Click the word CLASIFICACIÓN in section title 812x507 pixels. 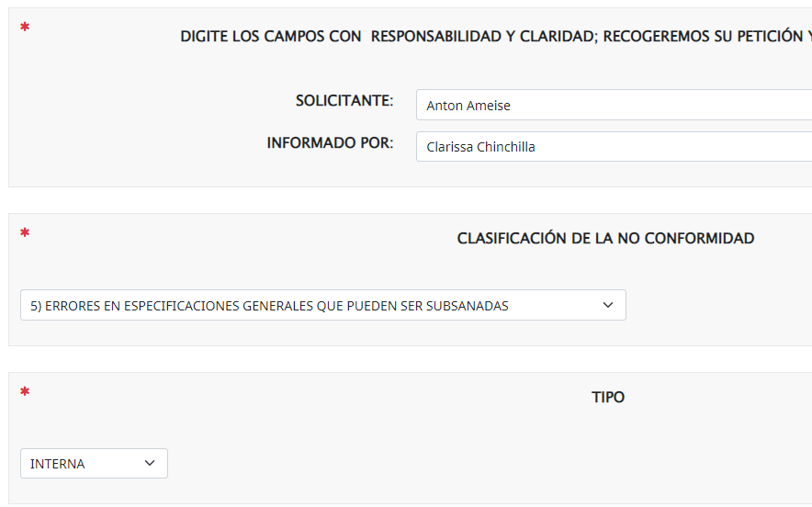pos(512,239)
